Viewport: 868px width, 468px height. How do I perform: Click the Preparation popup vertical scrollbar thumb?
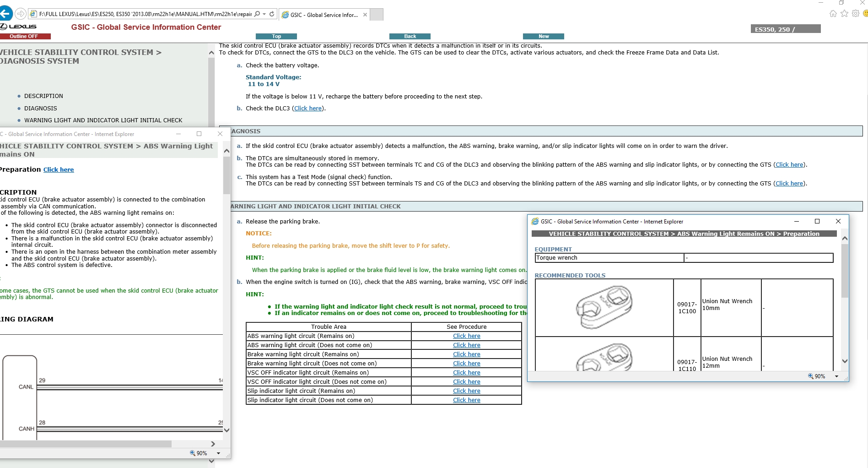pyautogui.click(x=845, y=271)
